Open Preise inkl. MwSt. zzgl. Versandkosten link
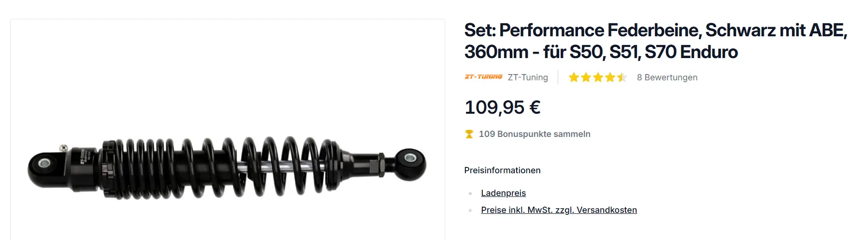Image resolution: width=868 pixels, height=240 pixels. [559, 210]
